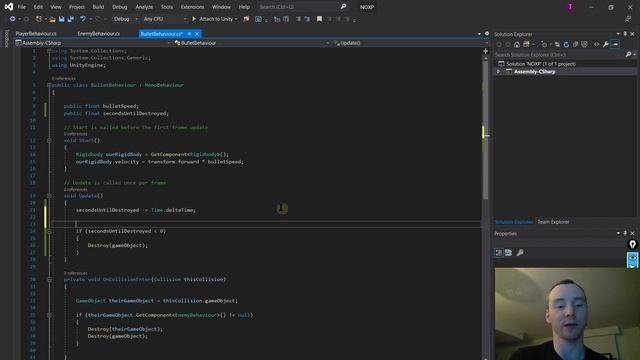Open the vertical Toolbox tab on left edge
Image resolution: width=640 pixels, height=360 pixels.
point(6,38)
